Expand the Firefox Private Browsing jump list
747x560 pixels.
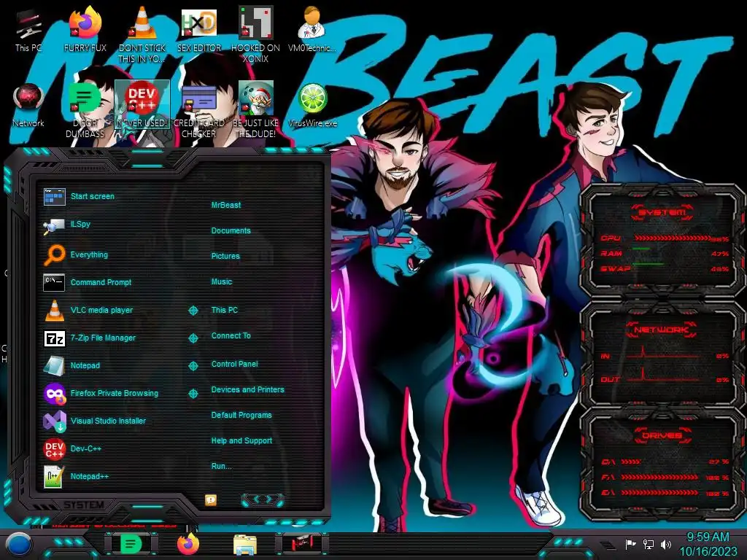[x=193, y=393]
